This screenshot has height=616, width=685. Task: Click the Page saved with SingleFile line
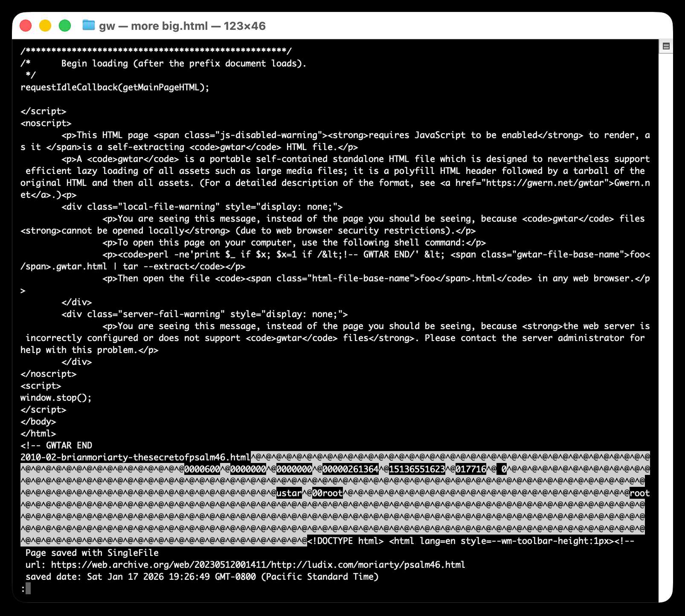coord(92,552)
